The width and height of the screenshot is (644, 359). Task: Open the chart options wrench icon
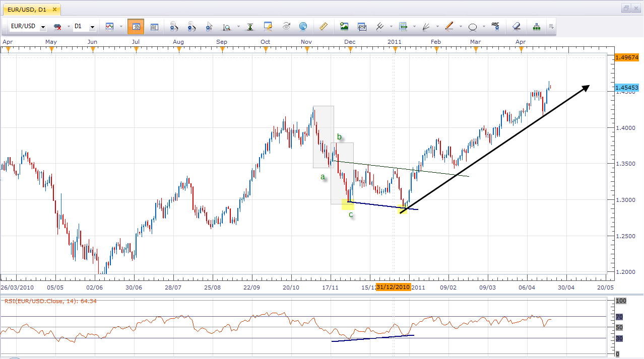[268, 27]
